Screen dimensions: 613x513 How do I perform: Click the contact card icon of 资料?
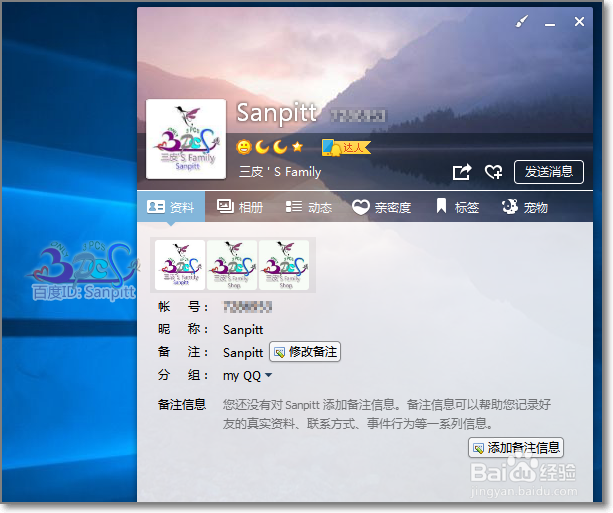point(156,206)
